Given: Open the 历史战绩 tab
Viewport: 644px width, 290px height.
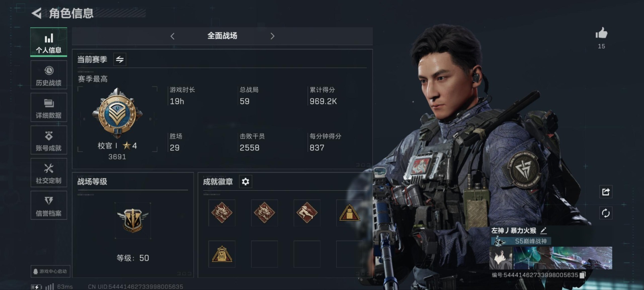Looking at the screenshot, I should pos(49,75).
